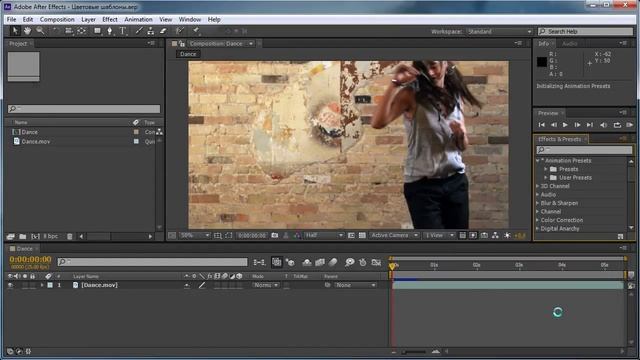640x360 pixels.
Task: Select the Hand tool
Action: tap(27, 31)
